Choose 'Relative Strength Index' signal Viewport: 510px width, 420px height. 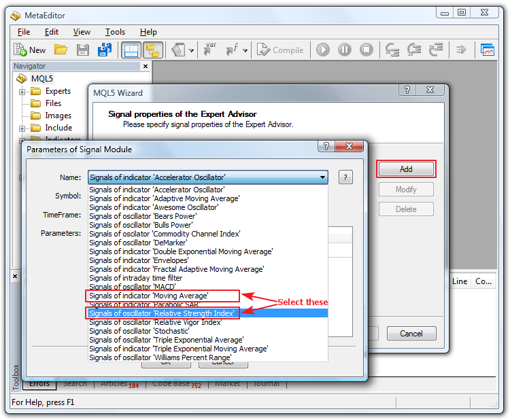coord(208,313)
